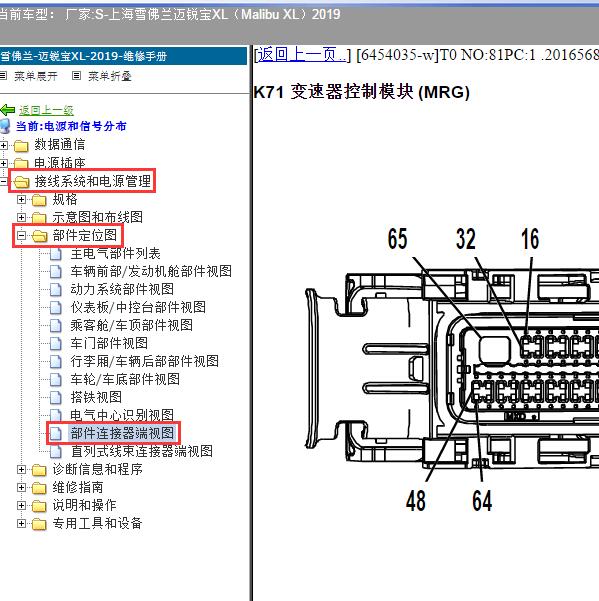Open 车门部件视图
The width and height of the screenshot is (599, 601).
pyautogui.click(x=109, y=343)
